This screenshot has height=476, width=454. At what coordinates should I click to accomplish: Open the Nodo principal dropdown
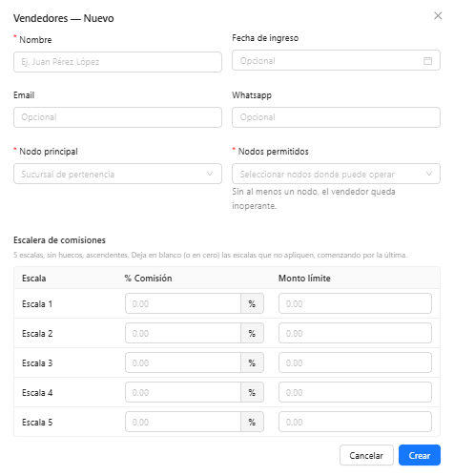117,174
